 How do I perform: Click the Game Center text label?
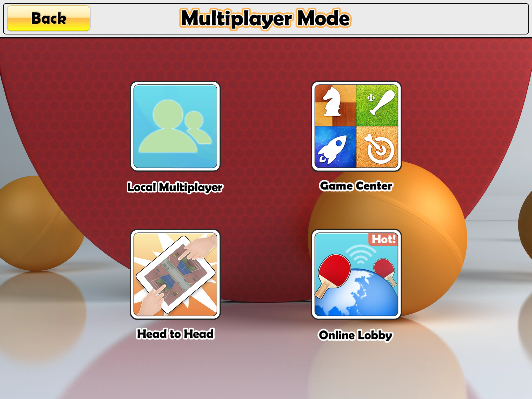pos(356,186)
